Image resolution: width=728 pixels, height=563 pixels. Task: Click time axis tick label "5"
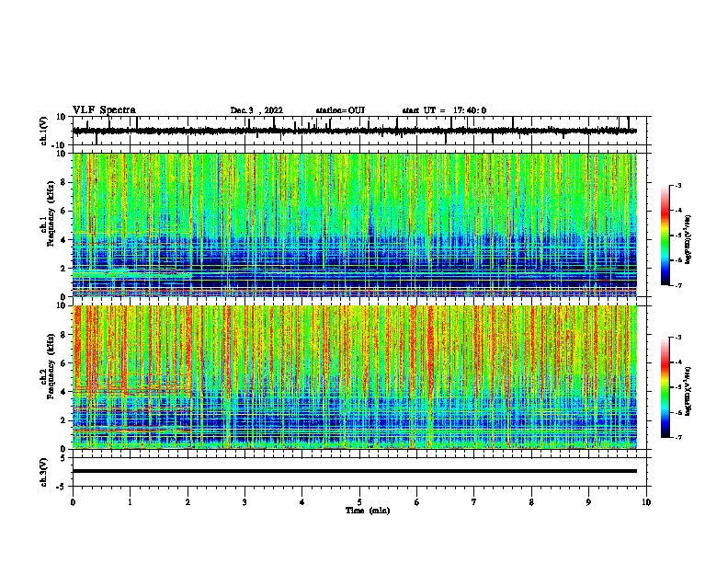coord(359,502)
